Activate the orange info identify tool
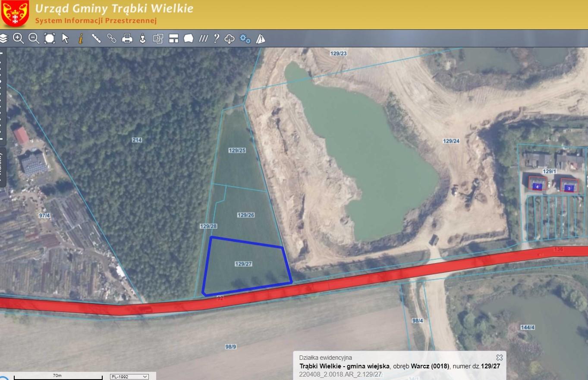 pyautogui.click(x=80, y=38)
